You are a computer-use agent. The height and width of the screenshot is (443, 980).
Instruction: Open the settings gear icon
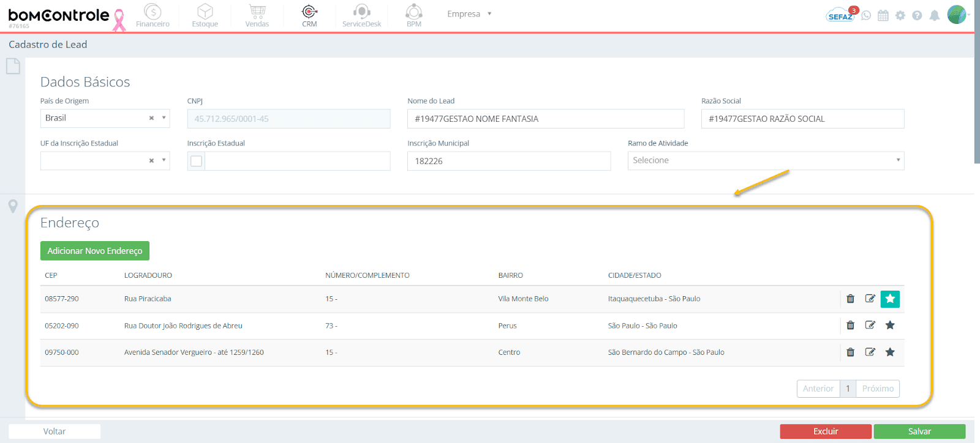[x=900, y=15]
